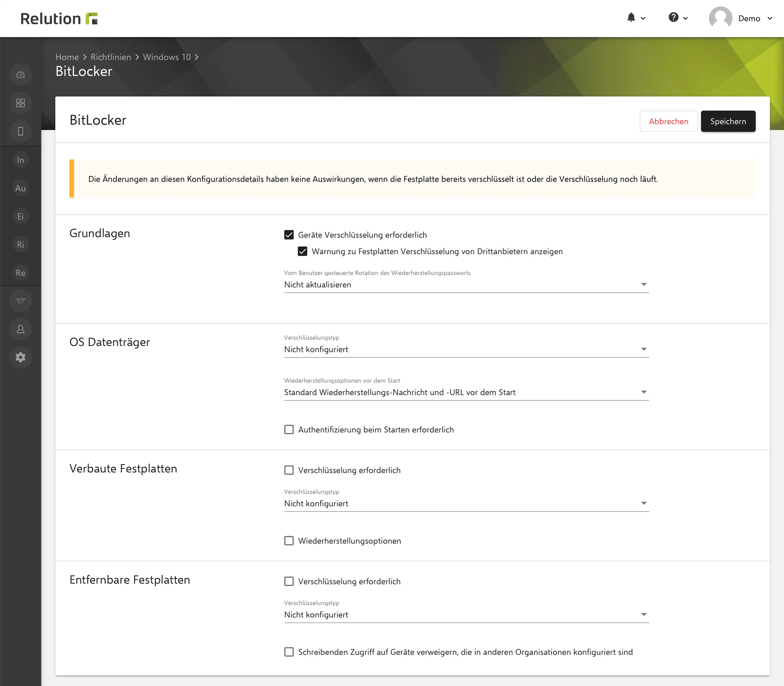
Task: Open the devices phone icon in sidebar
Action: point(21,131)
